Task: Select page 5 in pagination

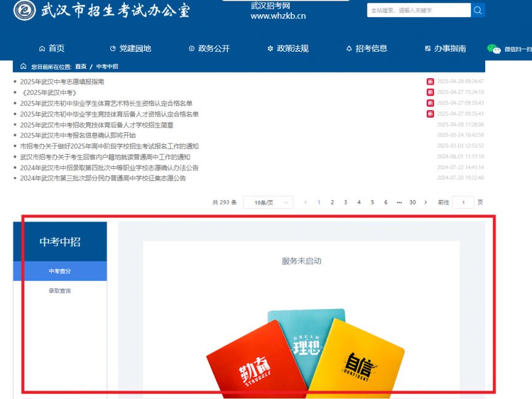Action: pyautogui.click(x=372, y=202)
